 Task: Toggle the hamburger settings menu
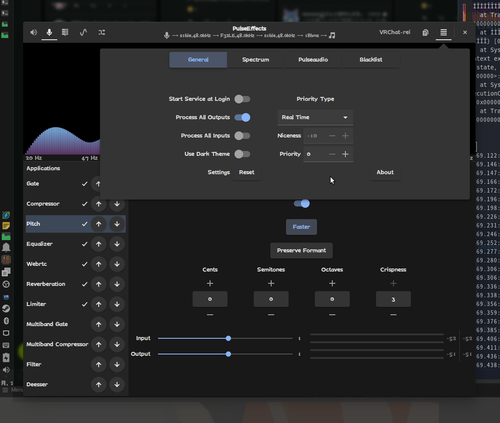tap(443, 32)
